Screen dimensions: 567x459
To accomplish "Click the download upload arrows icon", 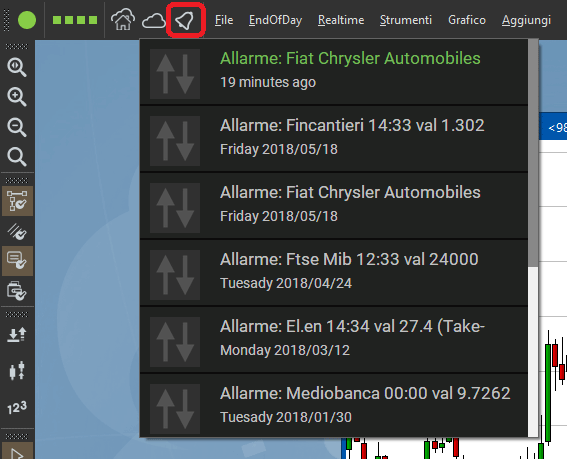I will pyautogui.click(x=17, y=335).
